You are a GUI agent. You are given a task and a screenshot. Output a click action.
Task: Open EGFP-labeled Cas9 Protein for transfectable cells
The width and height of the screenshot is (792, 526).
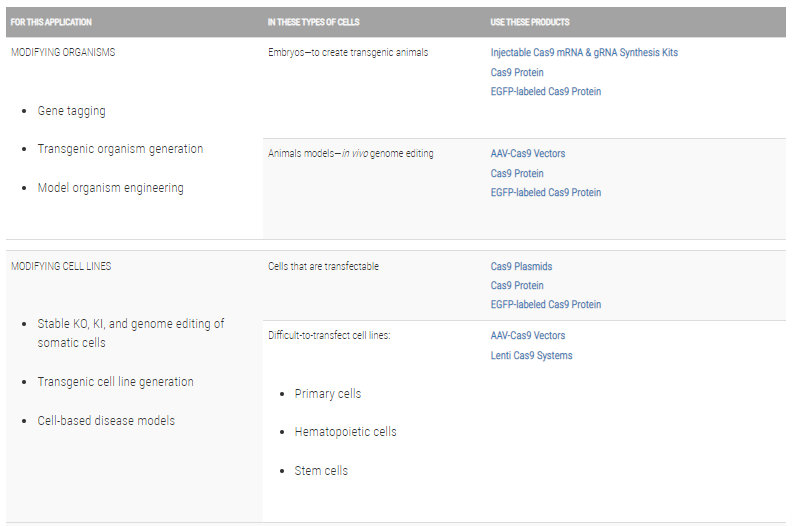pos(545,305)
